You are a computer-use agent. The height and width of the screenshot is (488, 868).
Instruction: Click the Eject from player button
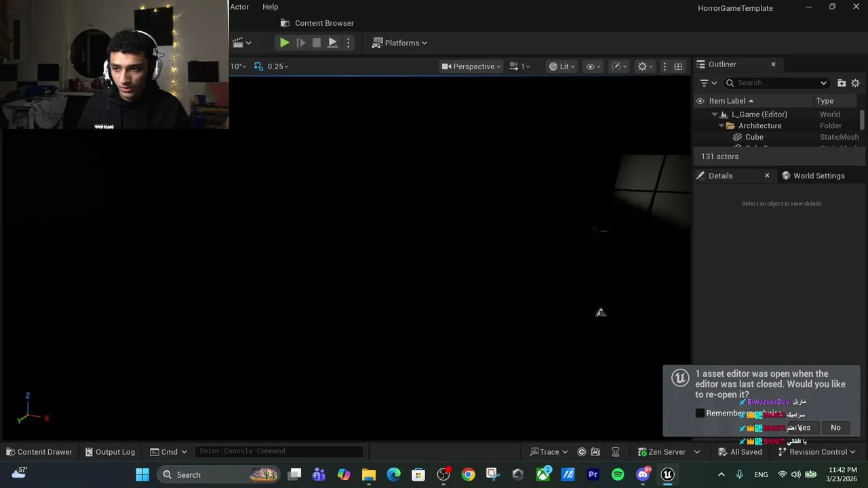pyautogui.click(x=332, y=43)
